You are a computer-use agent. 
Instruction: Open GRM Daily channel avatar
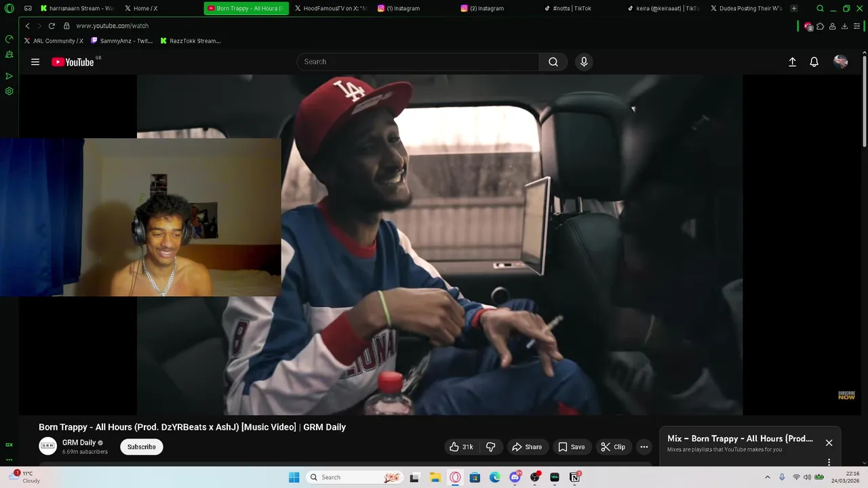pyautogui.click(x=47, y=446)
